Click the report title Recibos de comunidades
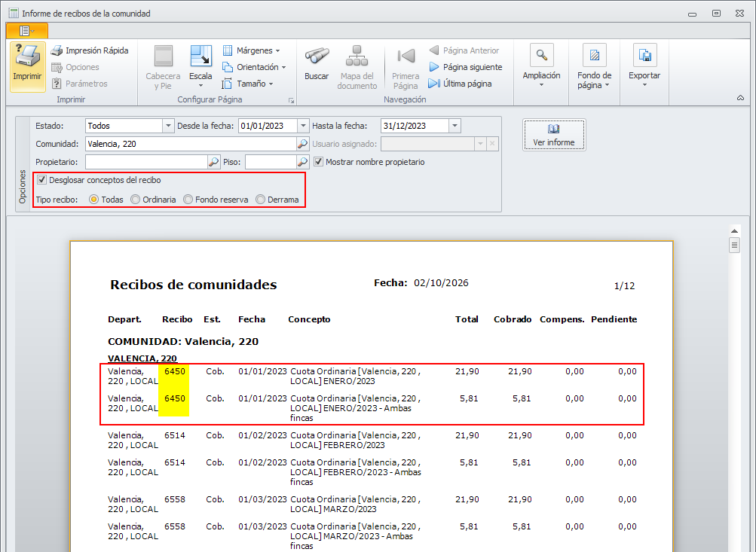The height and width of the screenshot is (552, 756). [x=194, y=285]
